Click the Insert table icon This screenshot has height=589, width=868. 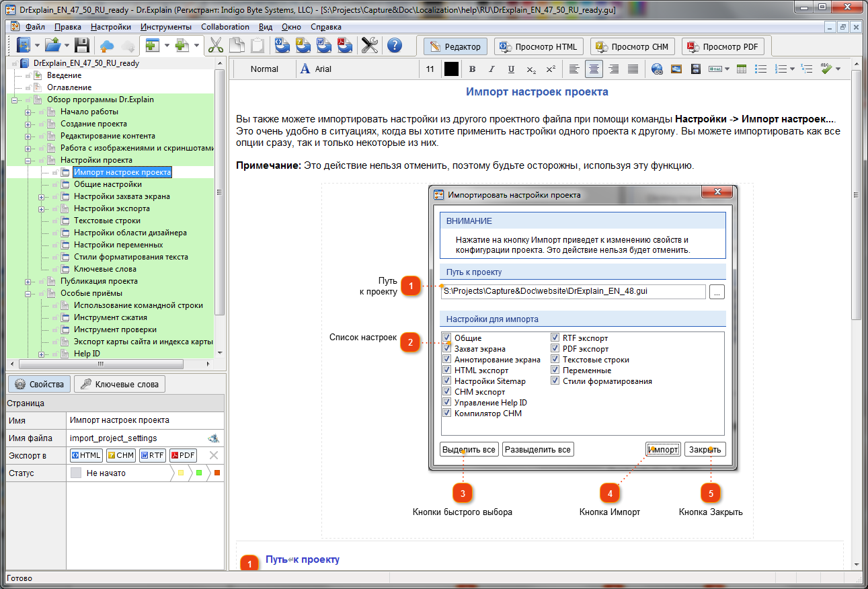point(742,69)
